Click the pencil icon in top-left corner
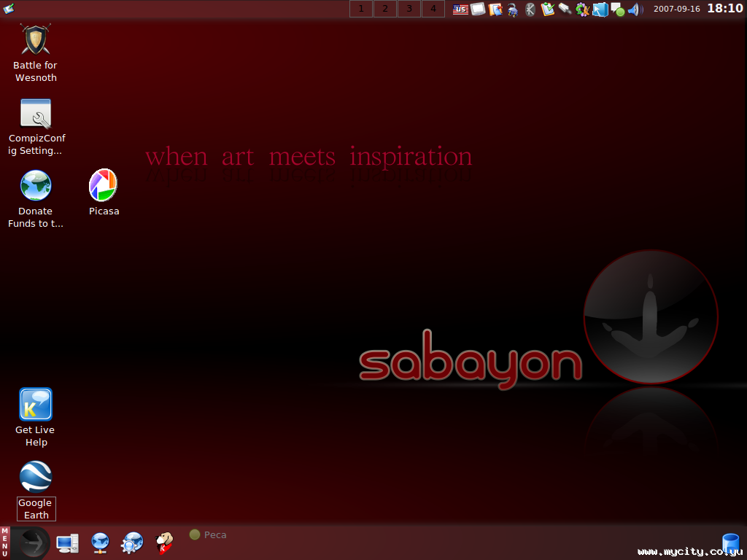The height and width of the screenshot is (560, 747). (9, 8)
